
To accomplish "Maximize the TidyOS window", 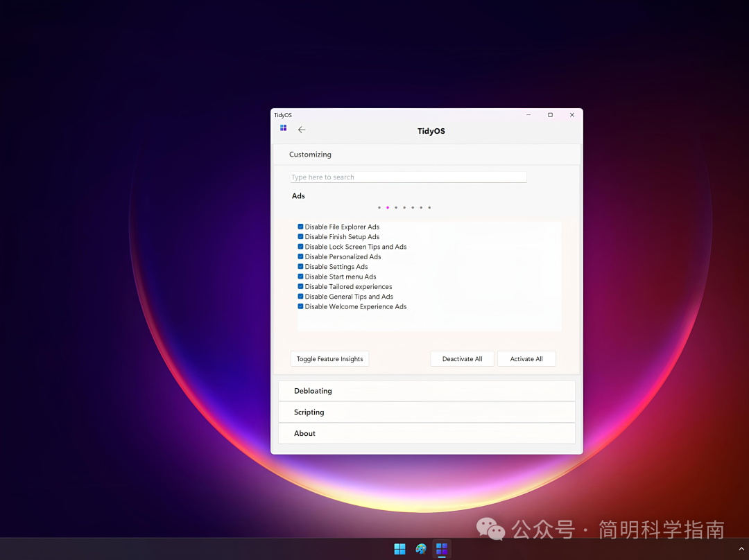I will coord(550,115).
